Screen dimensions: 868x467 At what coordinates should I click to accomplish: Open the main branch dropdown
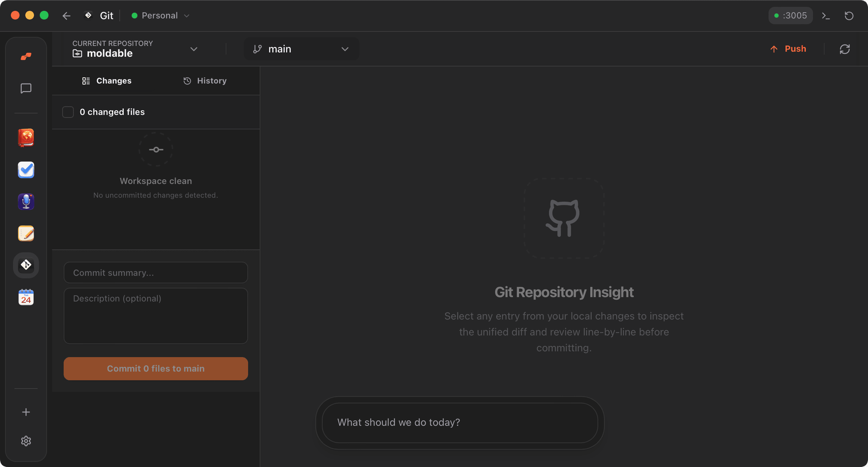click(x=301, y=49)
